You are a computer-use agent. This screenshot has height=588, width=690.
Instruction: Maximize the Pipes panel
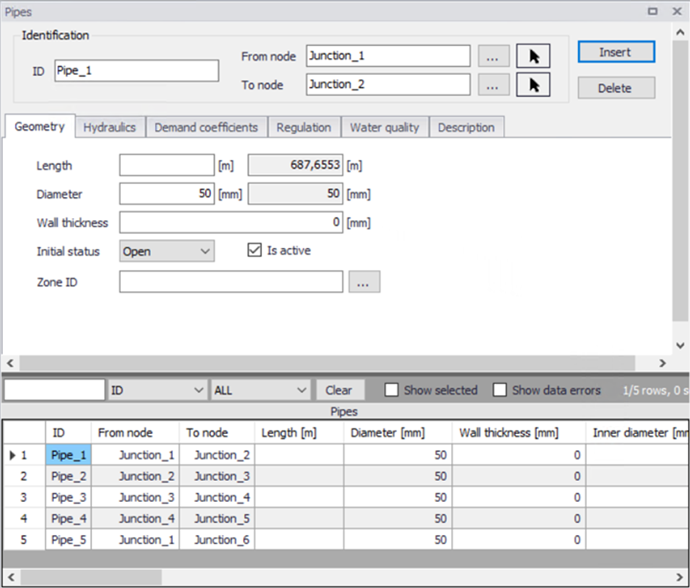pyautogui.click(x=653, y=11)
